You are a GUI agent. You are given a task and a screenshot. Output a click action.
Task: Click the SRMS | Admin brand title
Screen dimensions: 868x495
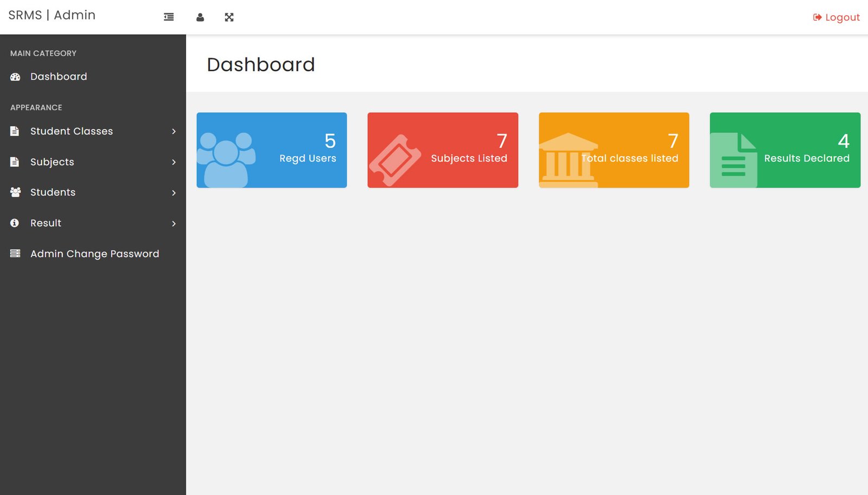(52, 15)
